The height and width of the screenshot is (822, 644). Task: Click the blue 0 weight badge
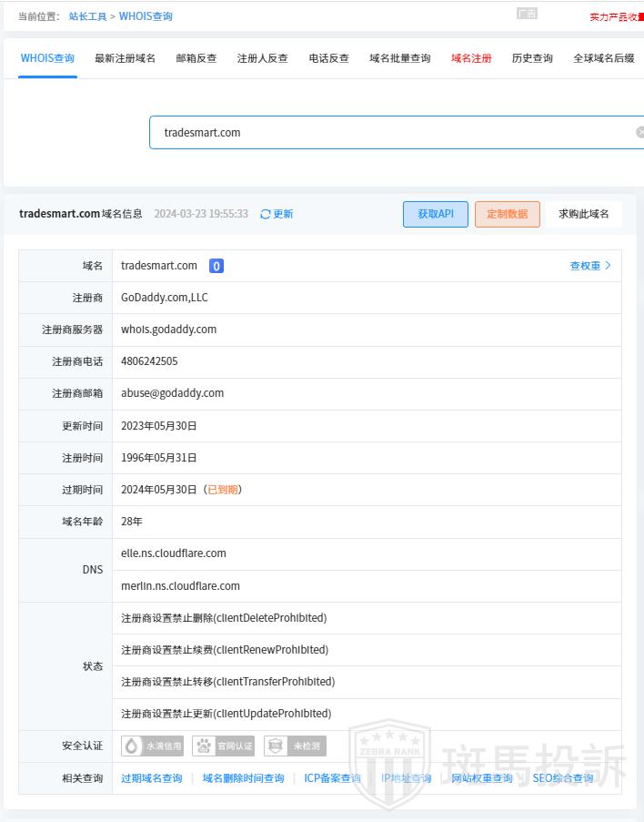[216, 266]
